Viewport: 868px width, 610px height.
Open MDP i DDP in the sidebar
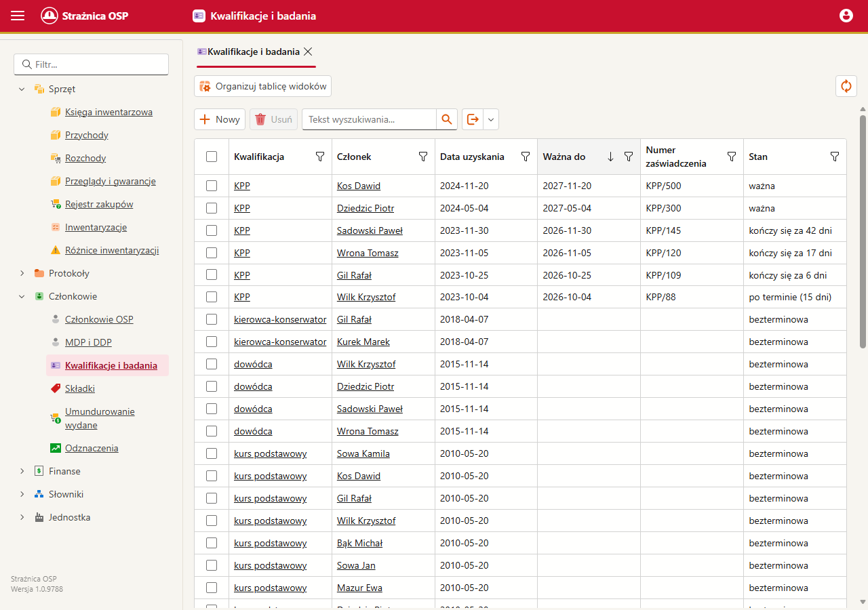click(88, 342)
